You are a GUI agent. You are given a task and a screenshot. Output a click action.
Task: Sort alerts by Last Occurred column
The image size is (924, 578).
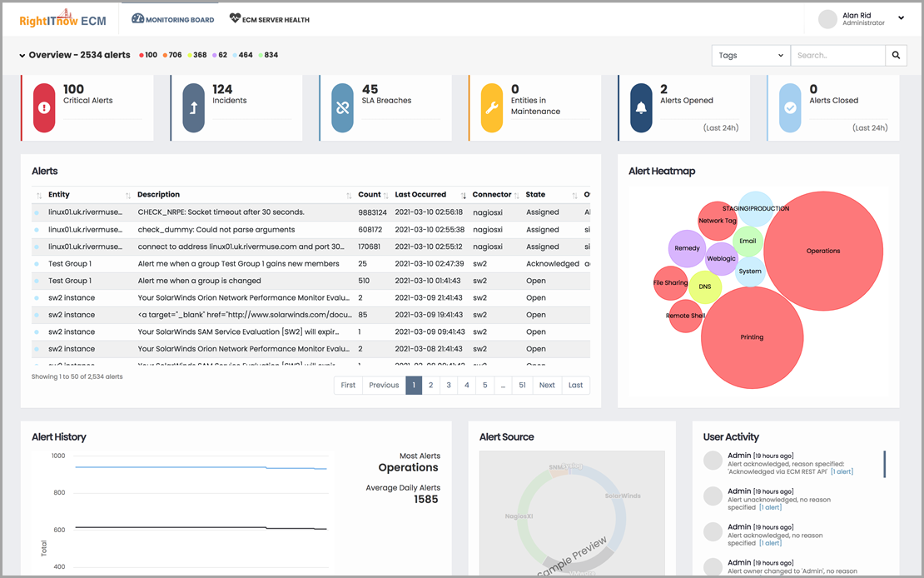pyautogui.click(x=420, y=195)
